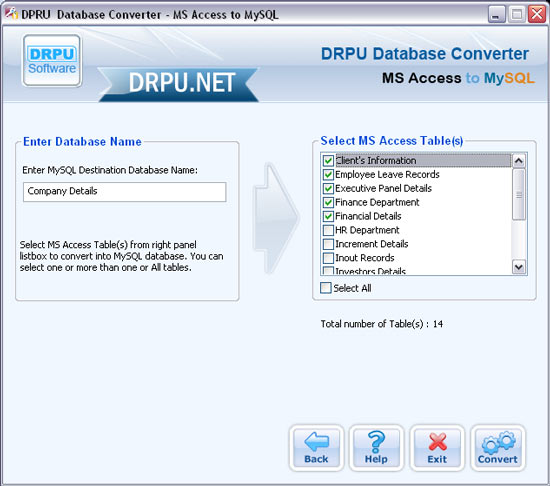The image size is (550, 486).
Task: Click the table list scroll-down arrow
Action: coord(519,267)
